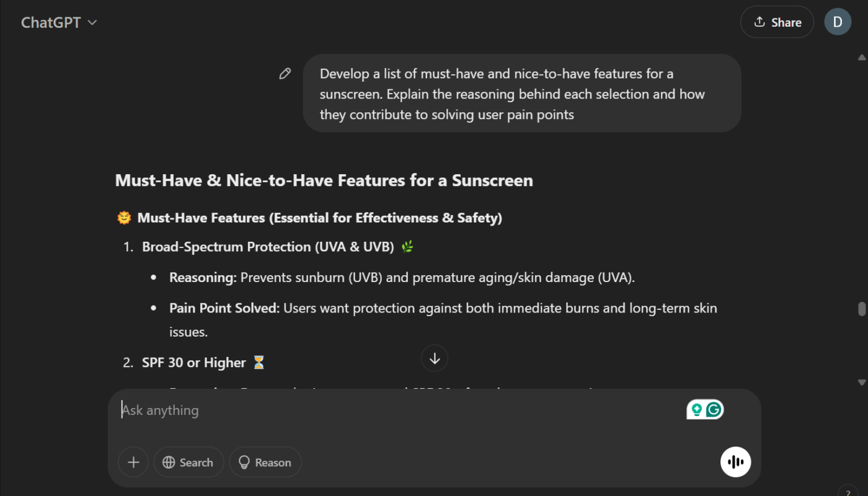Click the scrollbar down arrow
Screen dimensions: 868x496
click(x=861, y=382)
